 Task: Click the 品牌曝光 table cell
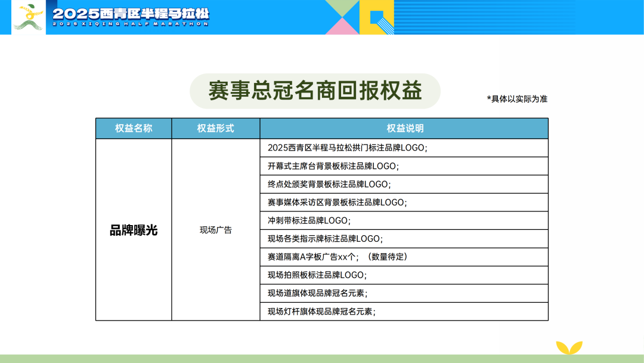coord(134,230)
